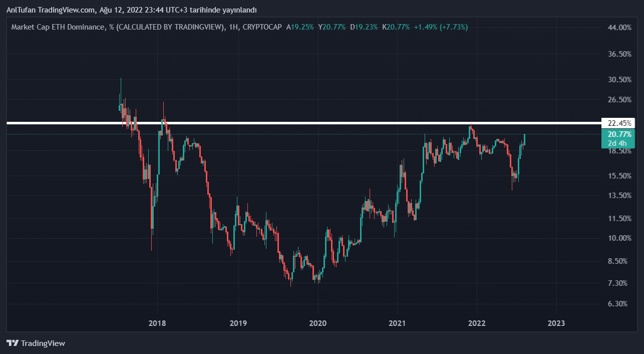Click the 2020 time axis label
The height and width of the screenshot is (354, 644).
coord(318,323)
